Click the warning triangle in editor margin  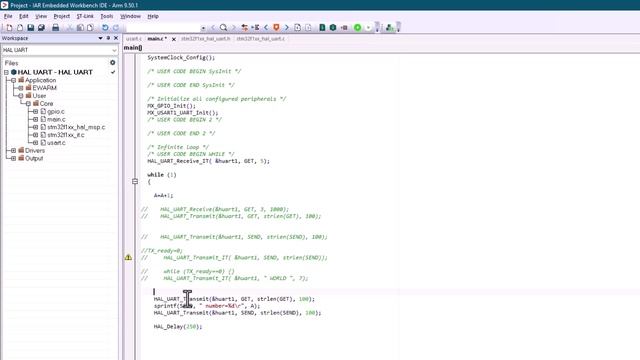128,258
